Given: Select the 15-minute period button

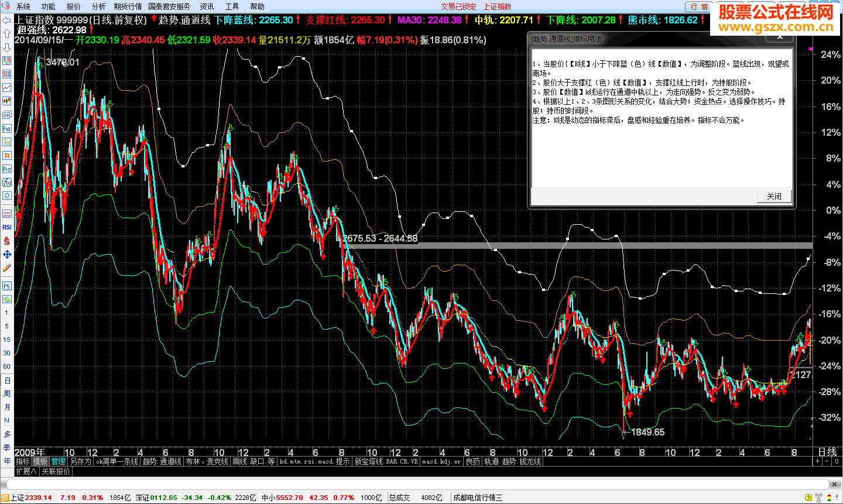Looking at the screenshot, I should click(7, 340).
